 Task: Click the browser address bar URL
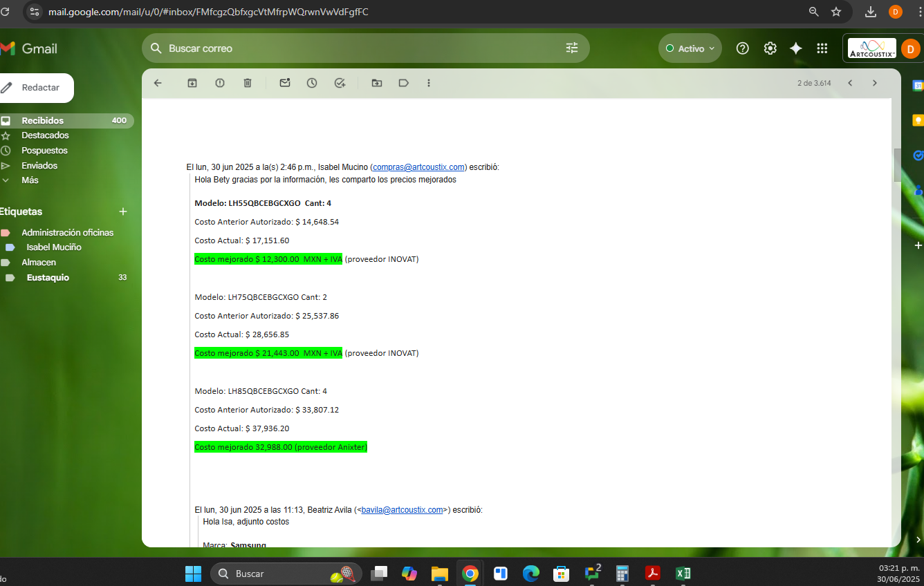[208, 12]
